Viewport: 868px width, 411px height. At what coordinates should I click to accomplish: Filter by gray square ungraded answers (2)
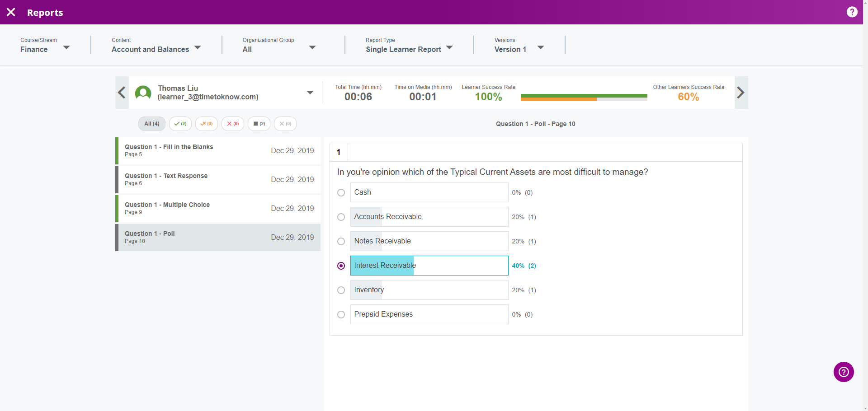(x=259, y=124)
